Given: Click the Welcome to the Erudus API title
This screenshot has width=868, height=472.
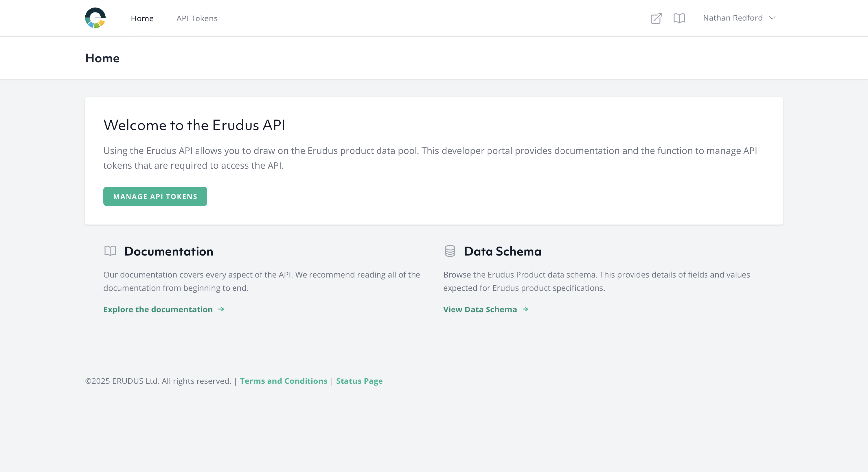Looking at the screenshot, I should (x=194, y=125).
